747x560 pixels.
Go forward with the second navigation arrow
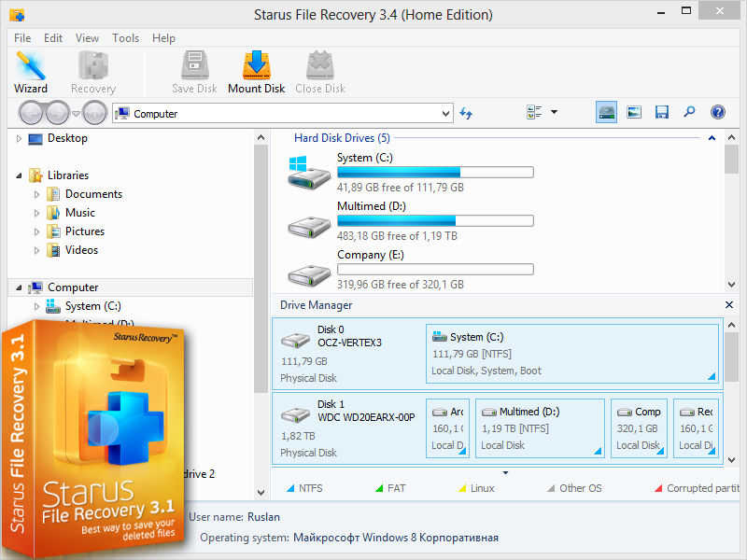coord(58,113)
